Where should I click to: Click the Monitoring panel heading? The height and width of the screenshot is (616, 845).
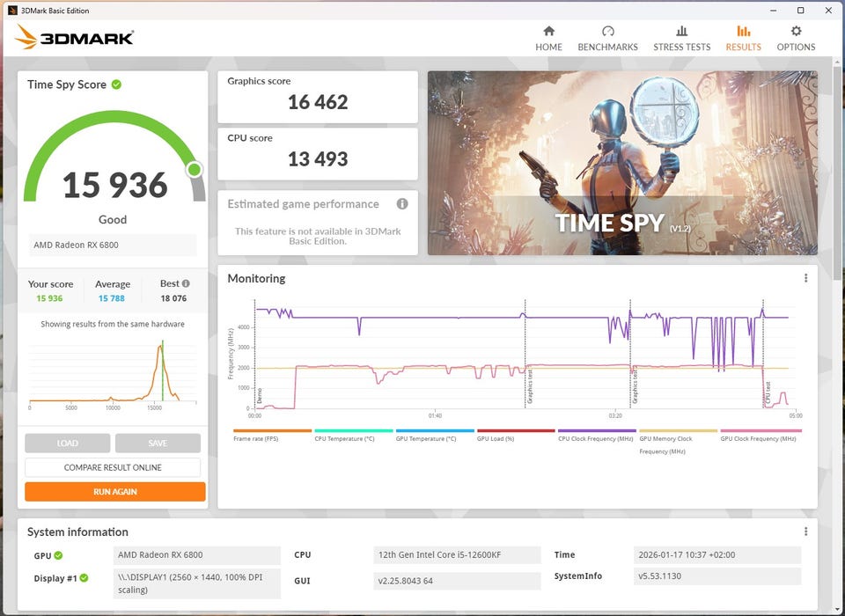pos(256,279)
